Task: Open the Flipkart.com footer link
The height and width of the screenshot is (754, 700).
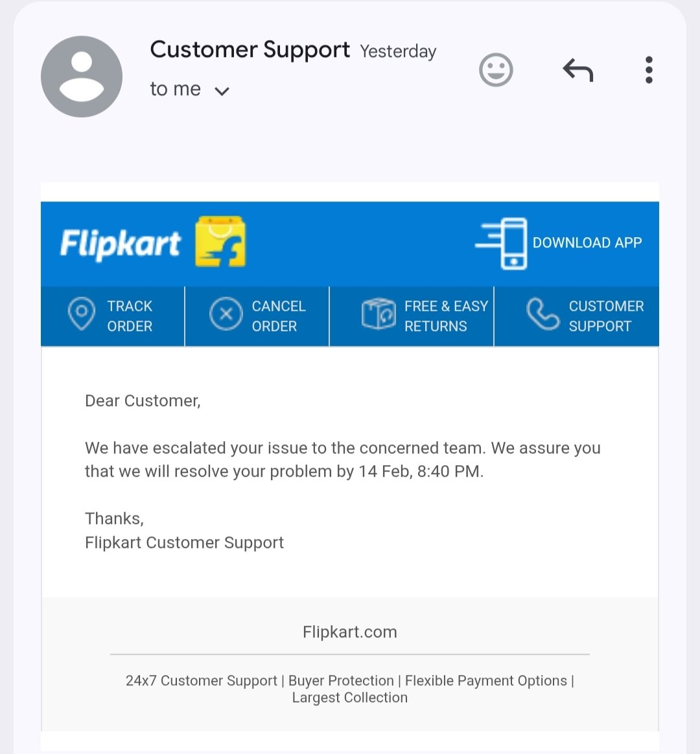Action: pyautogui.click(x=350, y=632)
